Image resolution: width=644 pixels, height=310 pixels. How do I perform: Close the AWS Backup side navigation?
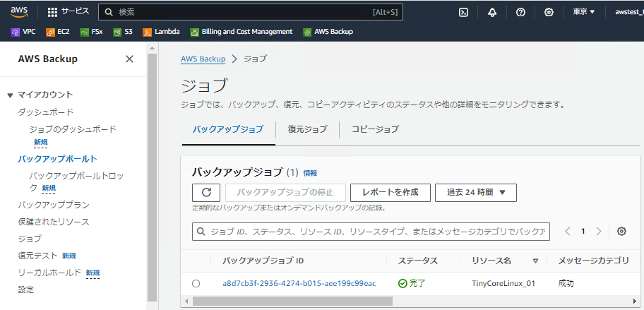[129, 59]
